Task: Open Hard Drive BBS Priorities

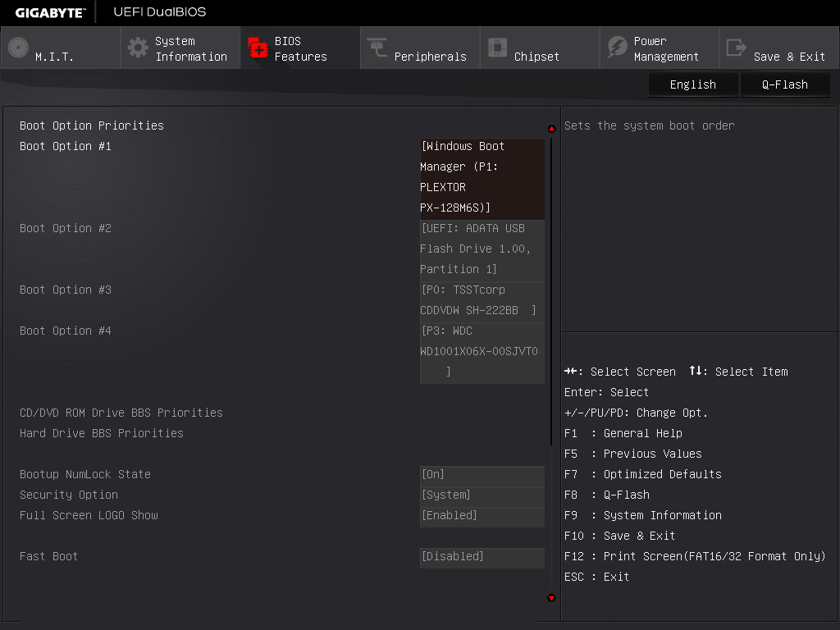Action: (x=101, y=433)
